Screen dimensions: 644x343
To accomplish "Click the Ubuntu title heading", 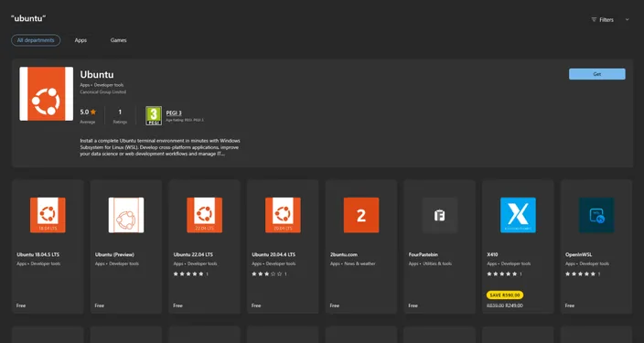I will (x=97, y=74).
